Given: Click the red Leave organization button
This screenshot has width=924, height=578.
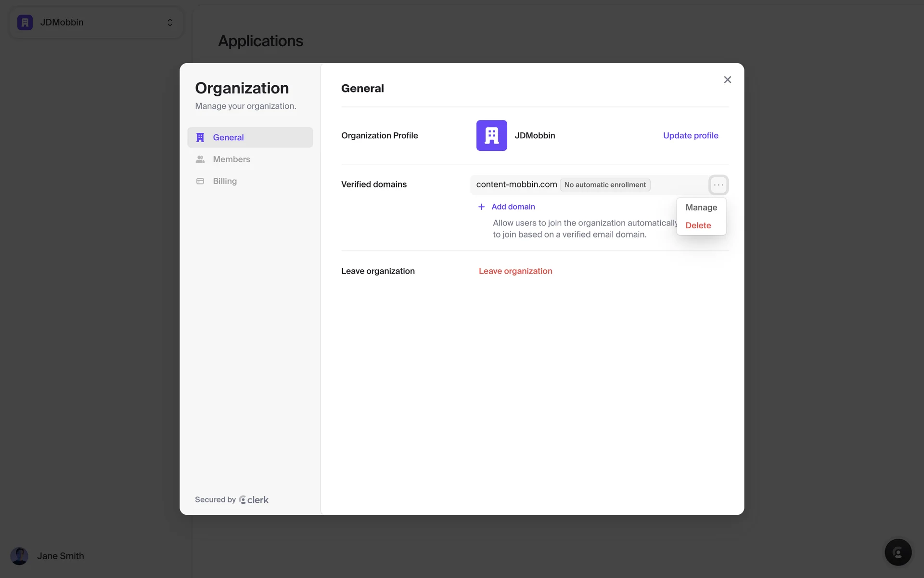Looking at the screenshot, I should point(515,271).
